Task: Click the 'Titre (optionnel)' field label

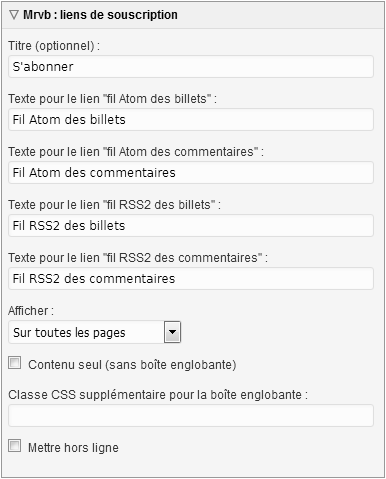Action: (x=54, y=46)
